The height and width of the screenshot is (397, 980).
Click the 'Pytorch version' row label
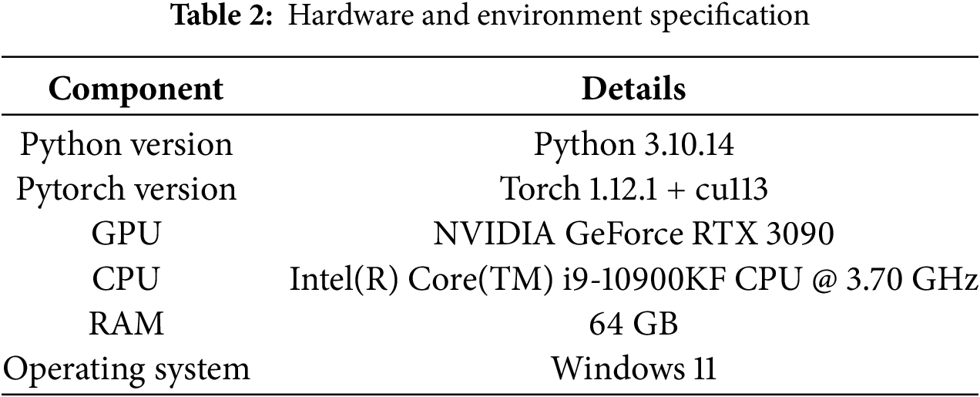(x=126, y=189)
